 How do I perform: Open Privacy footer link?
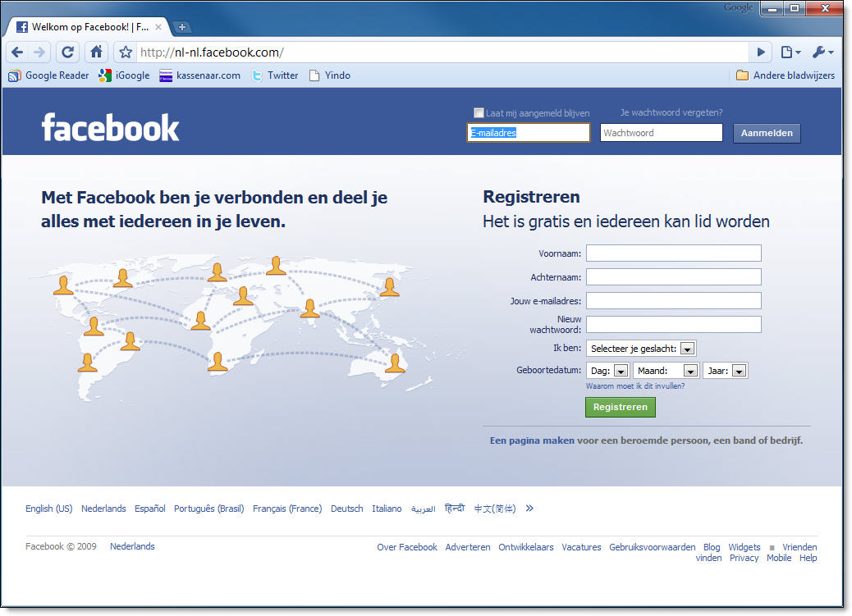pyautogui.click(x=744, y=558)
